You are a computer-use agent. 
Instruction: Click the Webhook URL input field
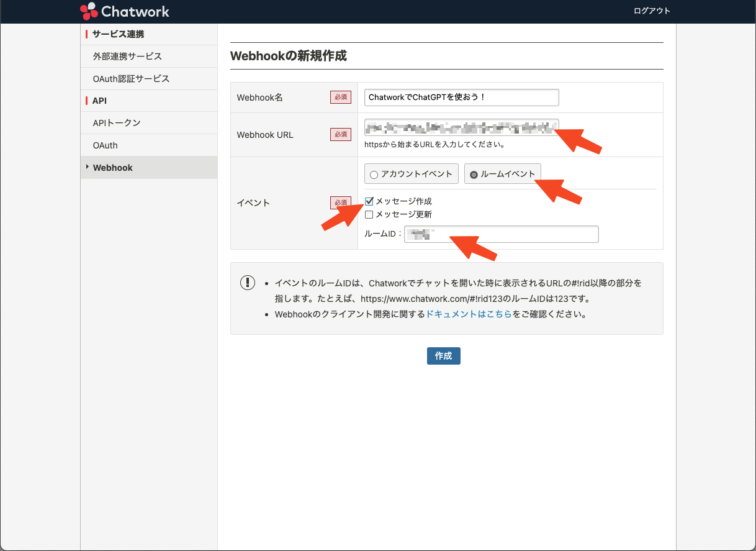click(462, 128)
